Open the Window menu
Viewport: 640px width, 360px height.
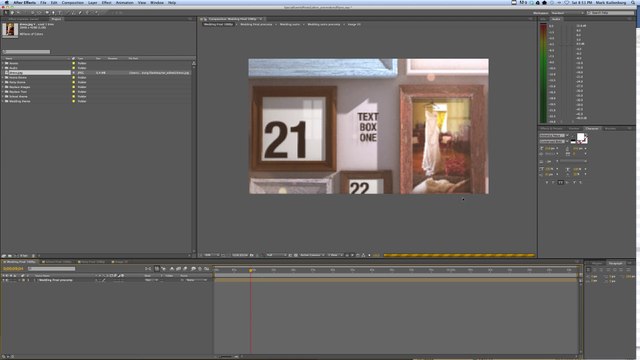coord(157,2)
